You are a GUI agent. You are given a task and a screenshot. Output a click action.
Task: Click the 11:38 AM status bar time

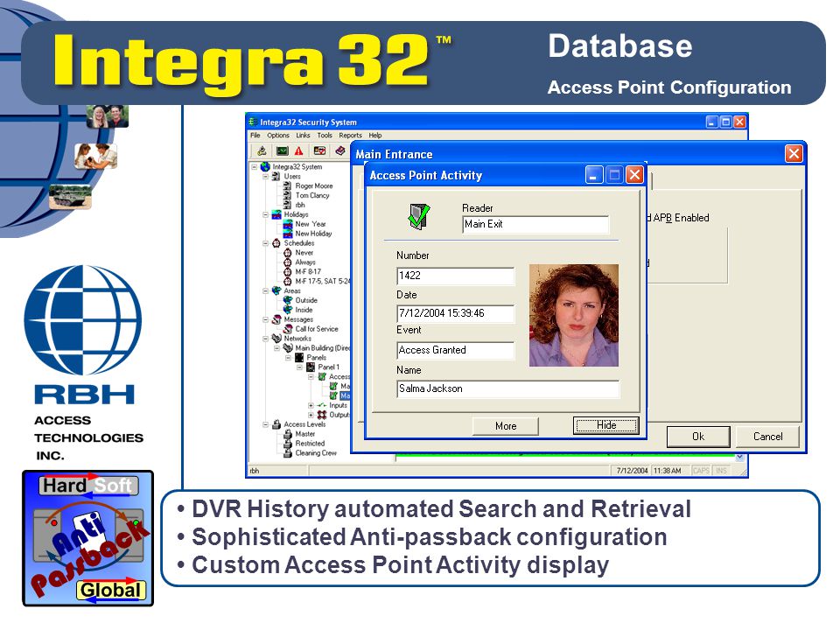[667, 471]
